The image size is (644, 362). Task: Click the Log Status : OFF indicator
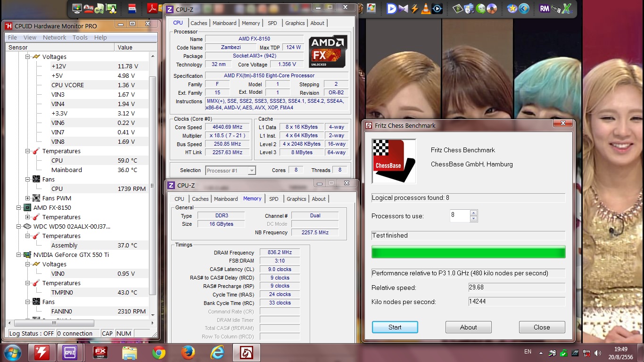[32, 333]
